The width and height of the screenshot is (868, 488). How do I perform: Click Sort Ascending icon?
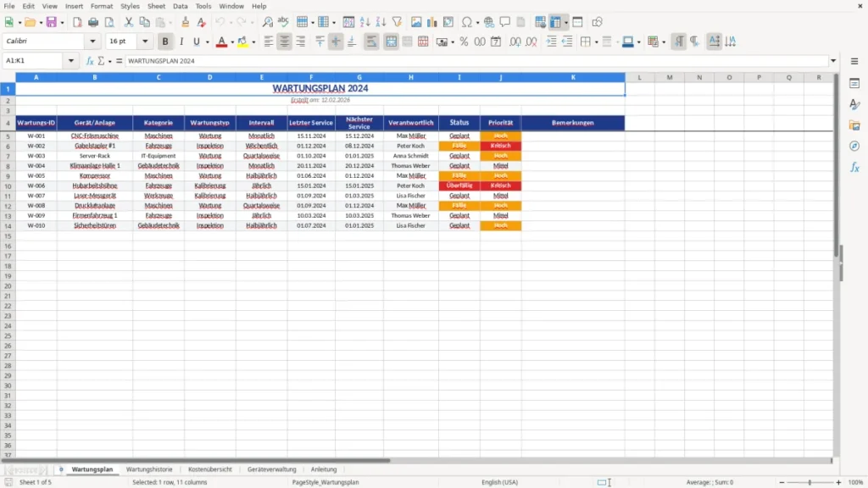(364, 22)
